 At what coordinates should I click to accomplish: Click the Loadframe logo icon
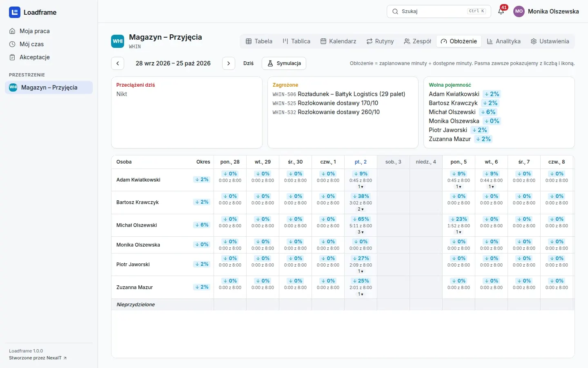pyautogui.click(x=15, y=12)
